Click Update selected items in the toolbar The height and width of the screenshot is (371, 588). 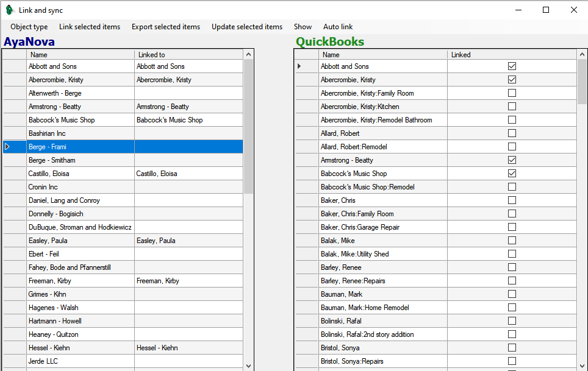(246, 27)
